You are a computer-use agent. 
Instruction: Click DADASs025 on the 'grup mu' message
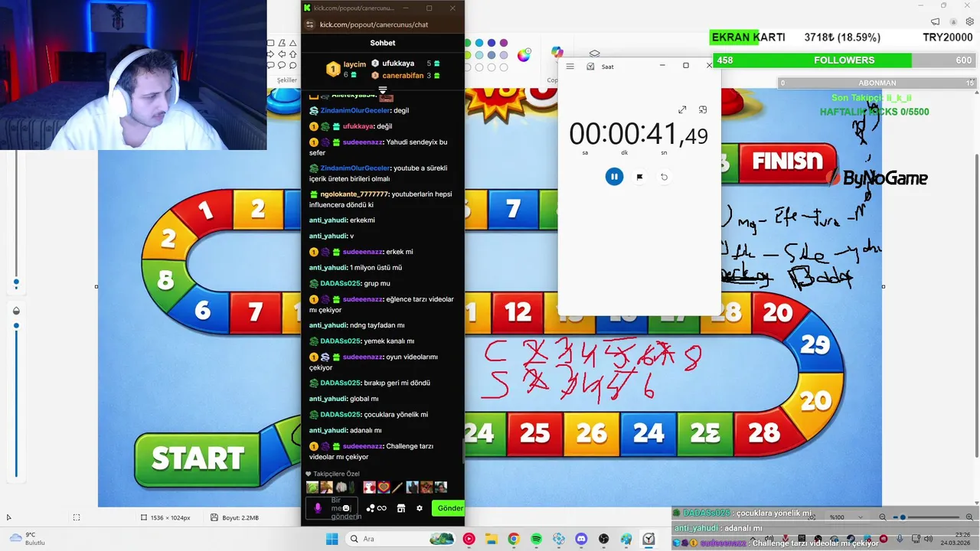coord(340,283)
